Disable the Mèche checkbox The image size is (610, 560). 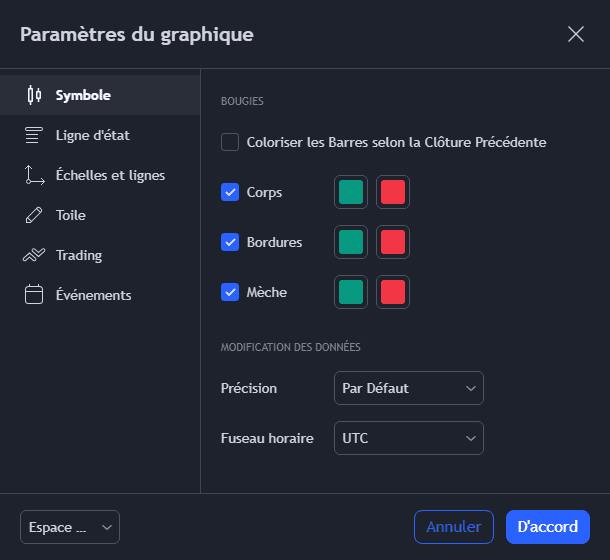coord(230,292)
